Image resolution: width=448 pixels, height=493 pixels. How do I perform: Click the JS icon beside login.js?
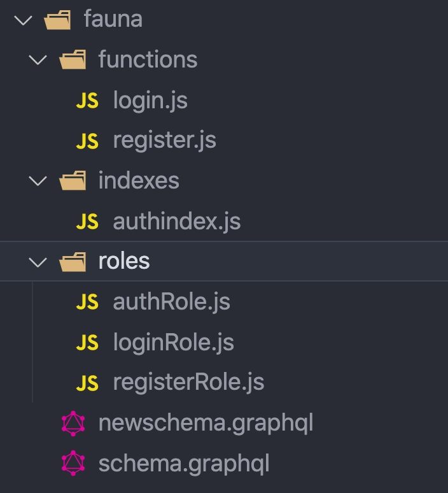(x=87, y=101)
